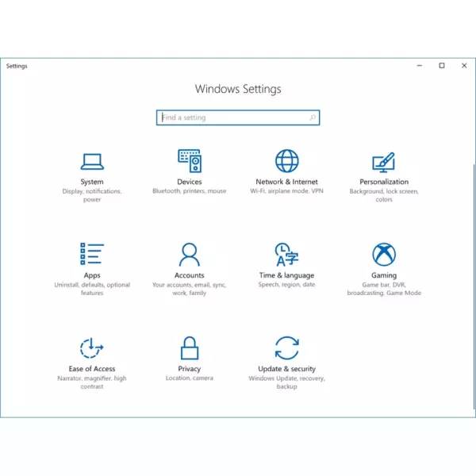Maximize the Settings window
476x476 pixels.
[x=442, y=66]
